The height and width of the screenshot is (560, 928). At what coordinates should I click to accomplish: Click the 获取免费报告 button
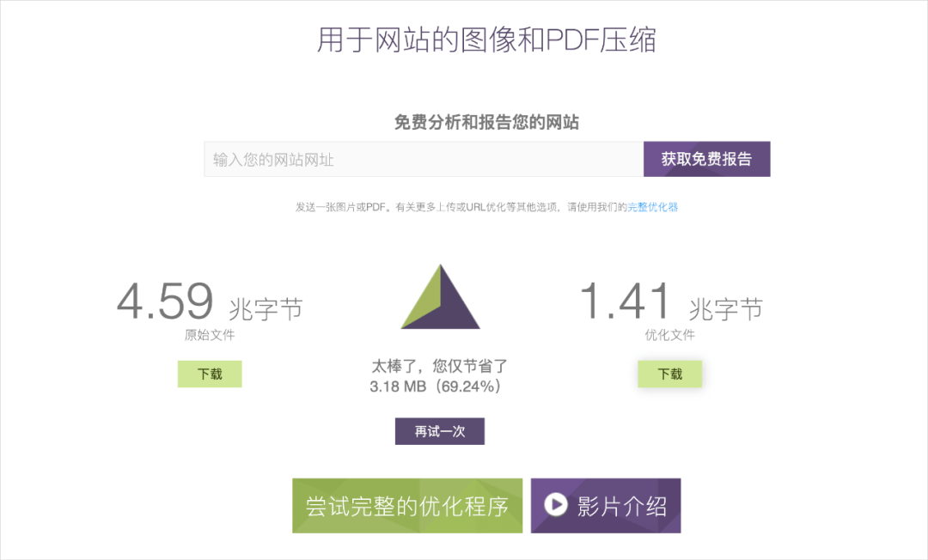pyautogui.click(x=706, y=159)
